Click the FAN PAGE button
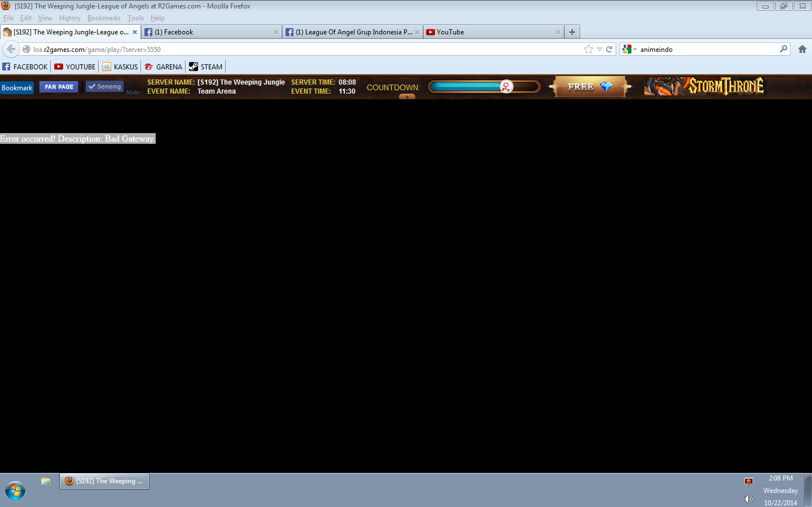The width and height of the screenshot is (812, 507). click(x=59, y=87)
